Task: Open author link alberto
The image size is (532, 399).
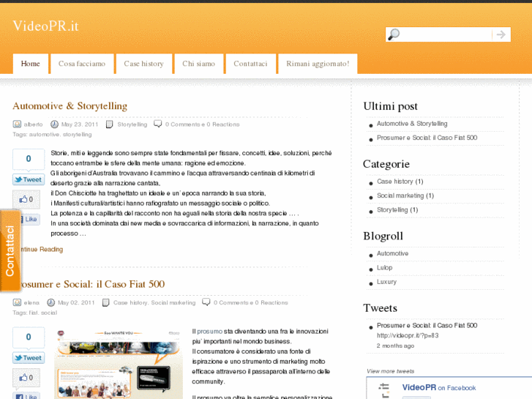Action: click(x=33, y=124)
